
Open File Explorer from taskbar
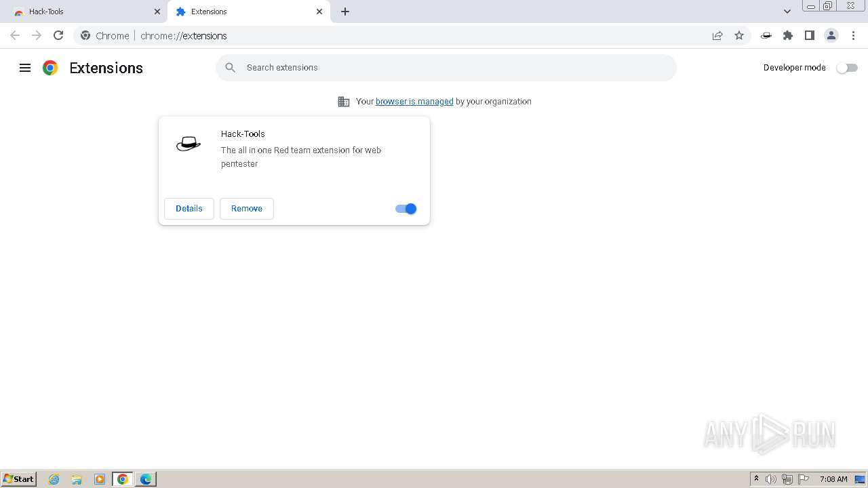coord(77,479)
